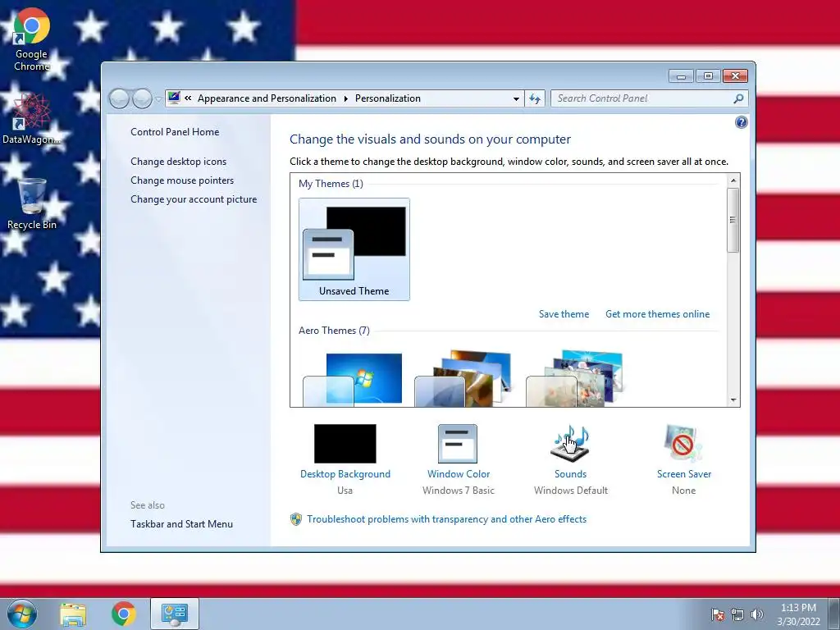Click the Action Center flag tray icon
This screenshot has height=630, width=840.
[x=718, y=614]
